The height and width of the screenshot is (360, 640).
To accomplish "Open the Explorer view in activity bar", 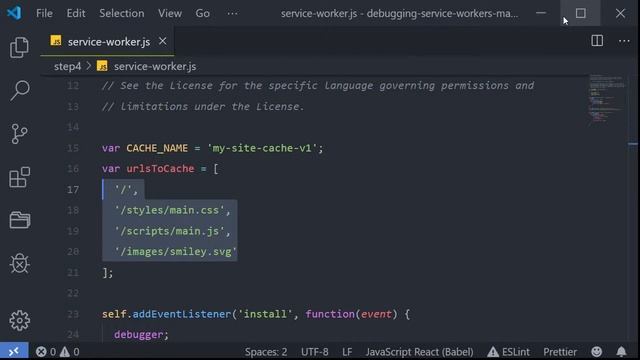I will click(x=19, y=47).
